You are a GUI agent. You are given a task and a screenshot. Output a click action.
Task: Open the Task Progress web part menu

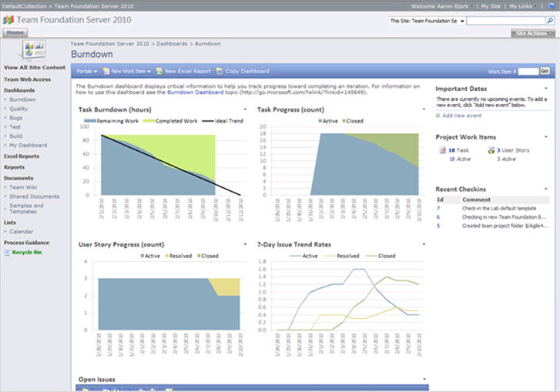[x=424, y=109]
